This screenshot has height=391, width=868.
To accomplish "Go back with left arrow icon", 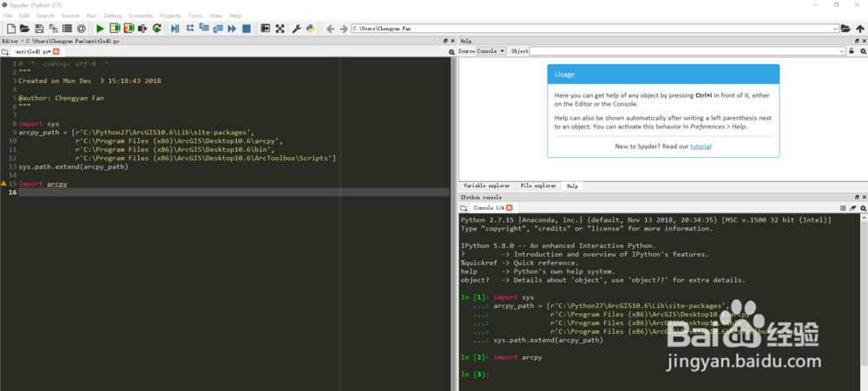I will click(331, 29).
